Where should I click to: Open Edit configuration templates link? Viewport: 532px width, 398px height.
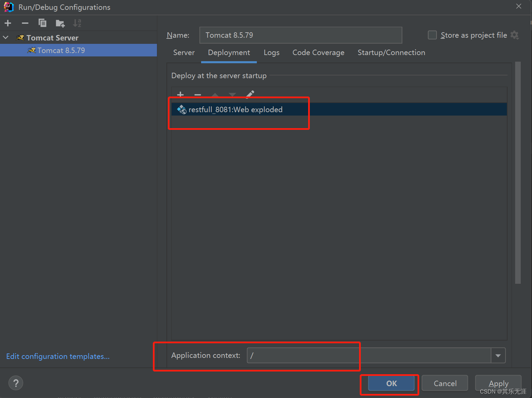58,356
